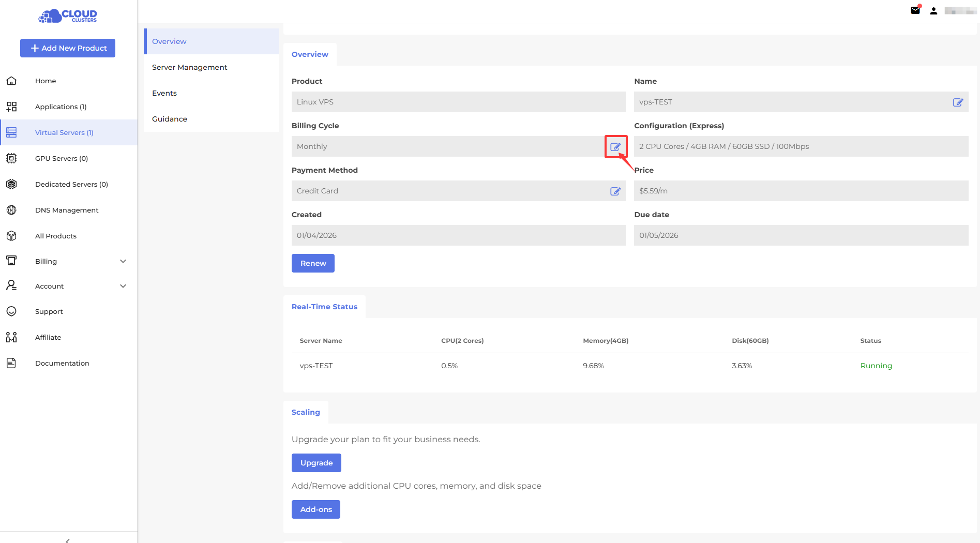
Task: Open the Guidance menu item
Action: (170, 119)
